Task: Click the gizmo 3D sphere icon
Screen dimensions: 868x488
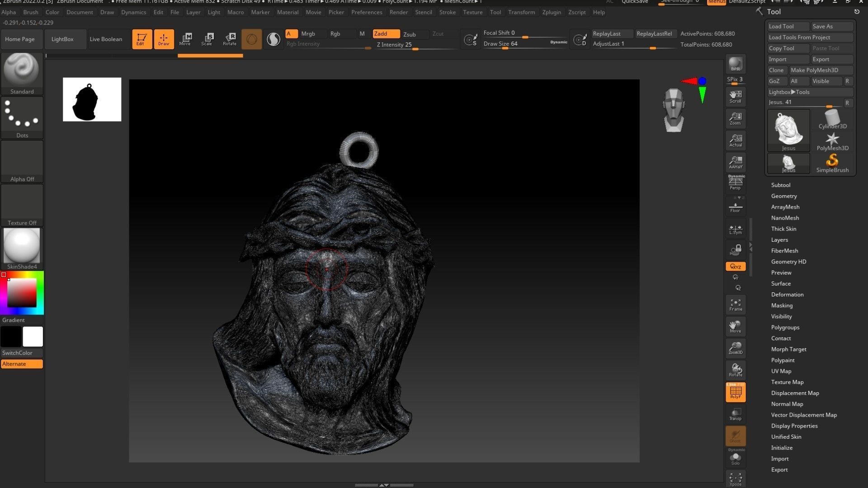Action: [252, 39]
